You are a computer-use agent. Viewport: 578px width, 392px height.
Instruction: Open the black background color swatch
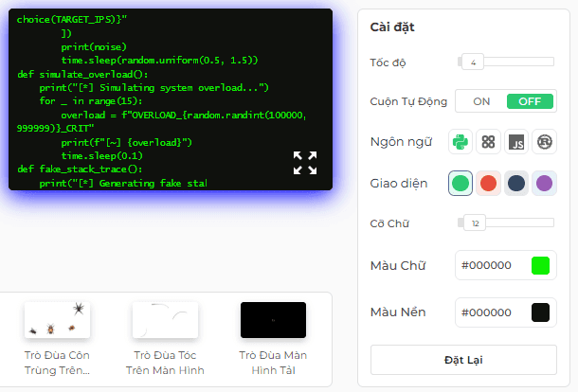[x=540, y=312]
